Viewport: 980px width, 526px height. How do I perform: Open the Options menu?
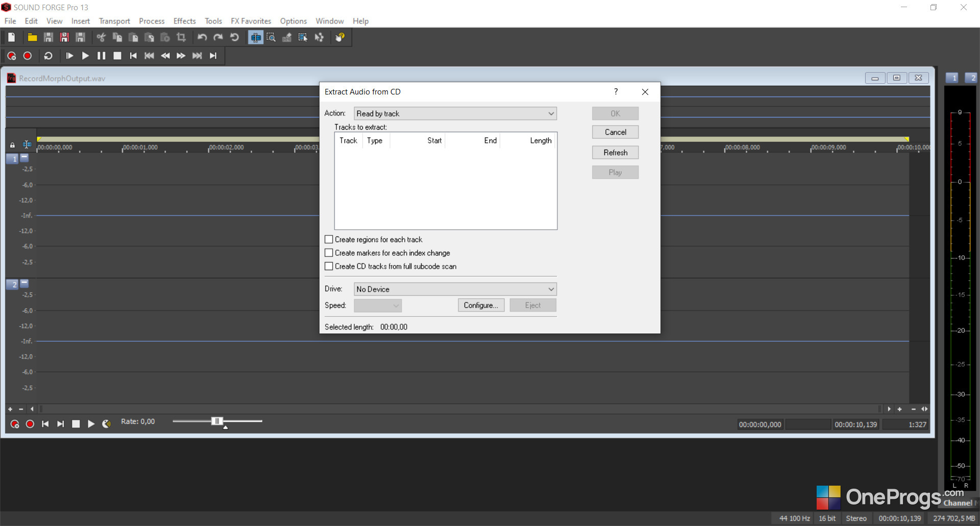293,21
